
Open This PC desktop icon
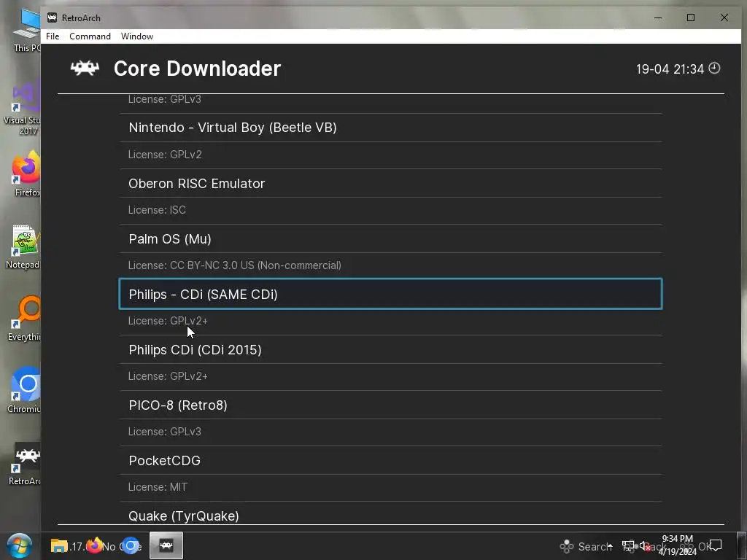tap(26, 31)
